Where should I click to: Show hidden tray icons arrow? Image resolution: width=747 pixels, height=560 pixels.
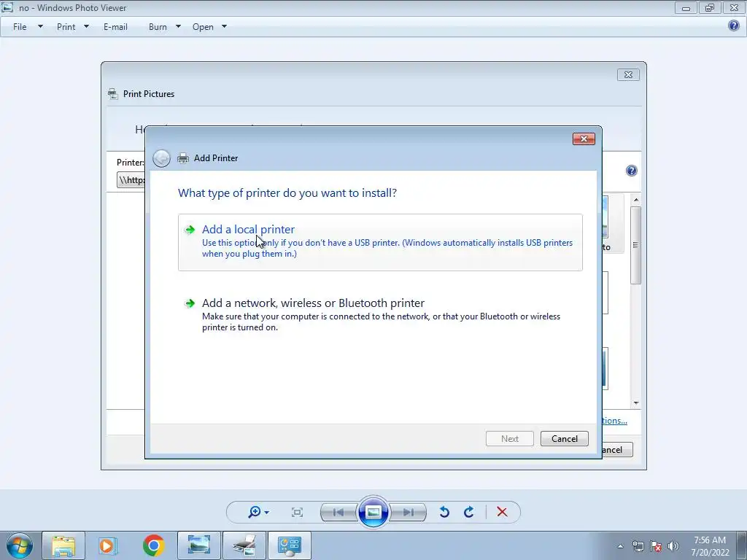(620, 546)
